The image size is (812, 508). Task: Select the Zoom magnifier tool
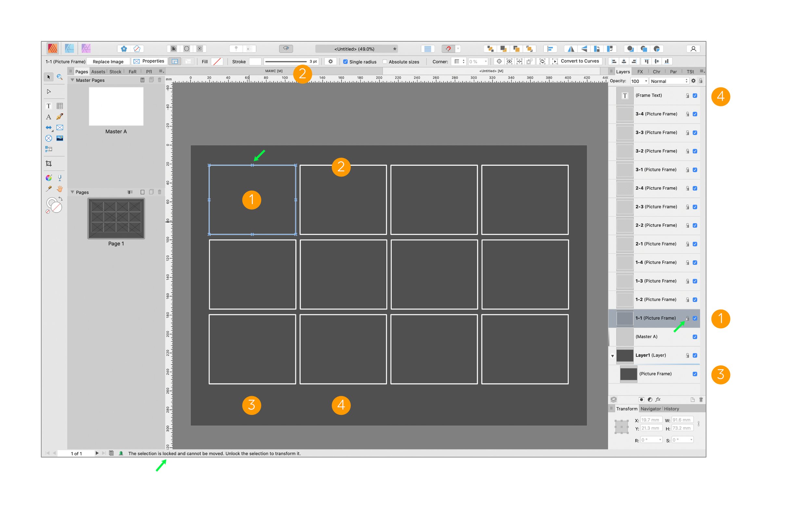point(60,77)
